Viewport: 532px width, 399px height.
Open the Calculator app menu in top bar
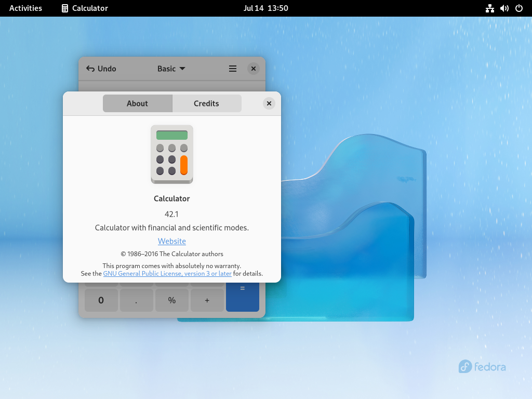pos(85,8)
